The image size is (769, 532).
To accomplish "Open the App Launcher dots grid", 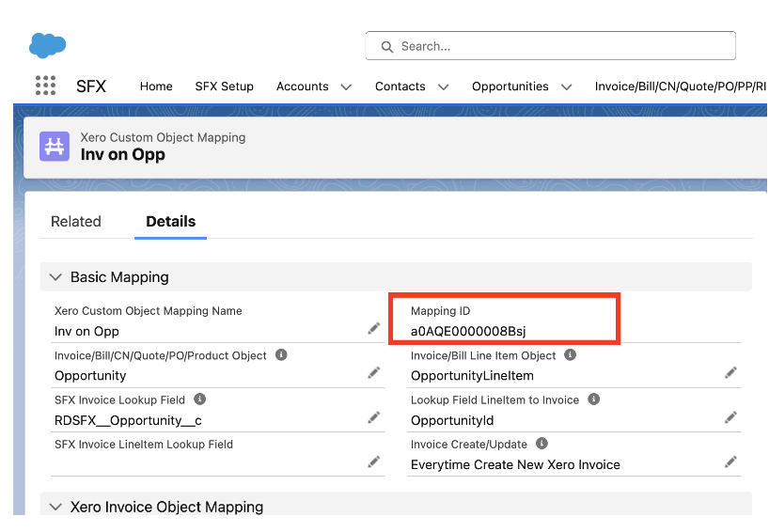I will tap(46, 86).
